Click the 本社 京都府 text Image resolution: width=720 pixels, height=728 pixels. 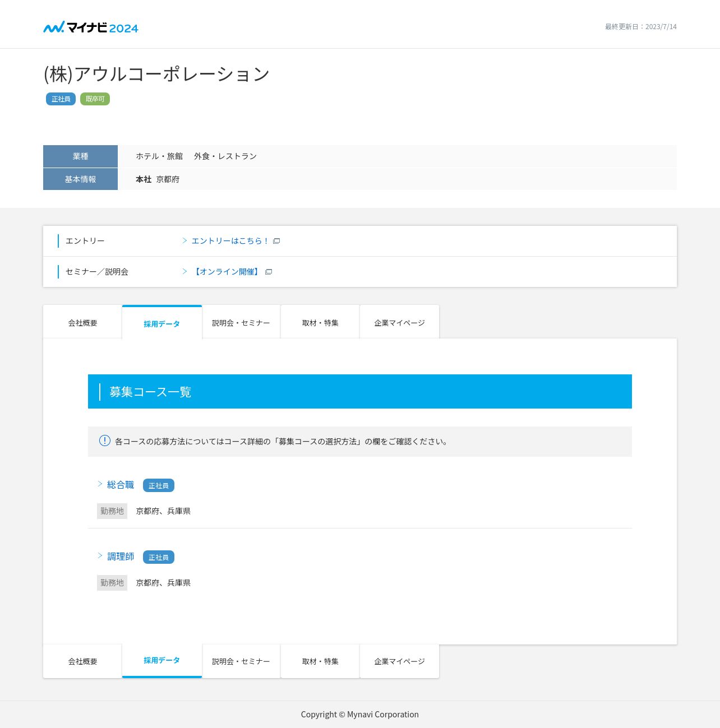(x=158, y=179)
